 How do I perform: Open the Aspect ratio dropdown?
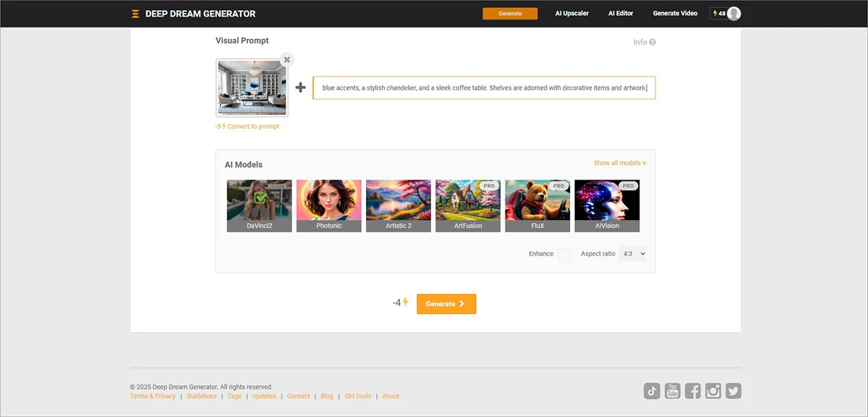[633, 254]
